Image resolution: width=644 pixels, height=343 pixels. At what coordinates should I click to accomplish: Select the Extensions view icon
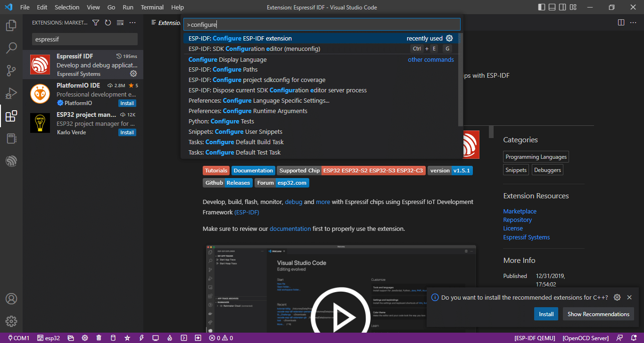11,116
